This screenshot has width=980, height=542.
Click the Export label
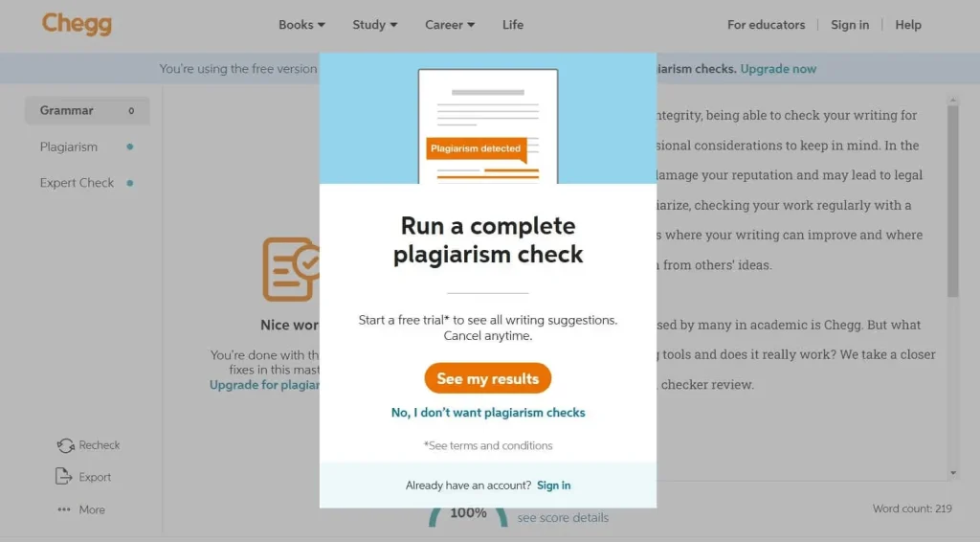95,477
